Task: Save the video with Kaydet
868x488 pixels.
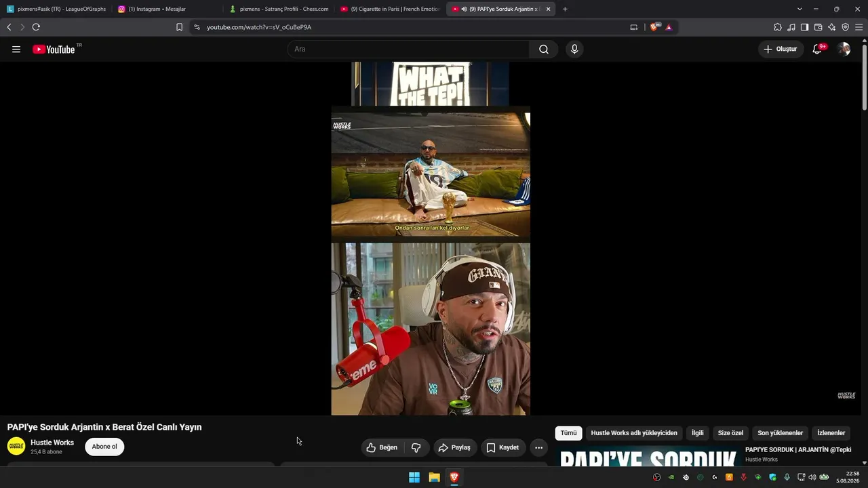Action: 503,447
